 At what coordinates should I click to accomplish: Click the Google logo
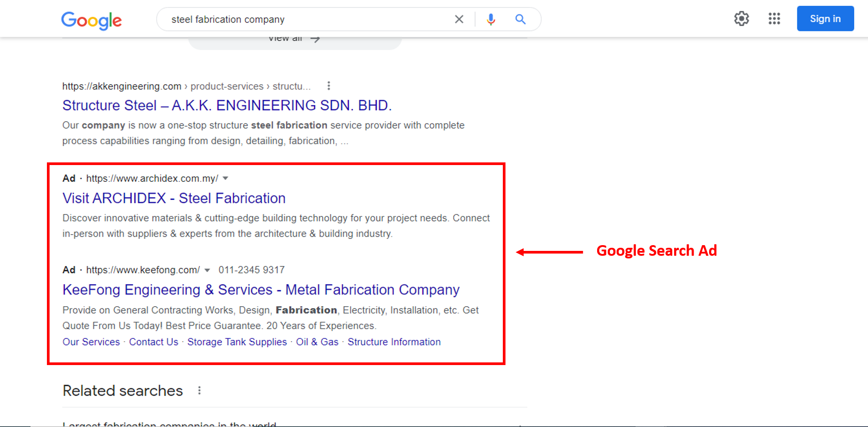pos(91,20)
